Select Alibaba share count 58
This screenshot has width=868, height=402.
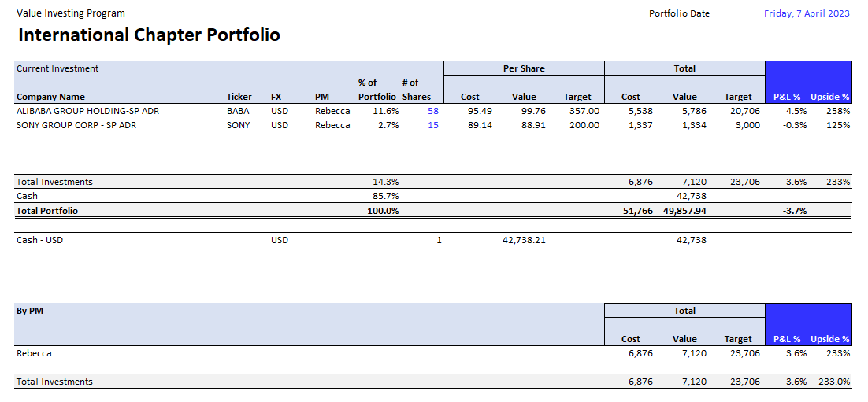click(x=433, y=111)
